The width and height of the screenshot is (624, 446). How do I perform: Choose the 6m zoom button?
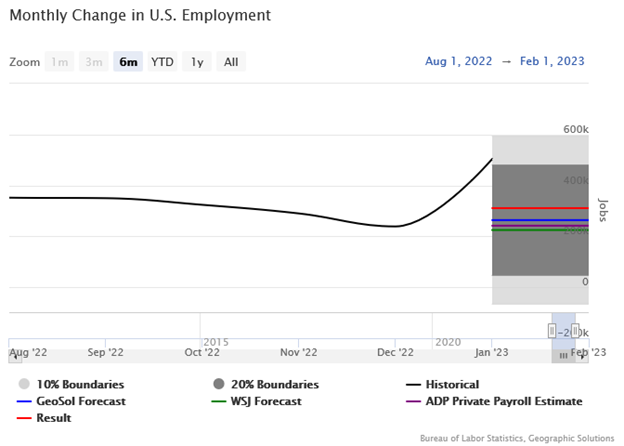click(128, 62)
